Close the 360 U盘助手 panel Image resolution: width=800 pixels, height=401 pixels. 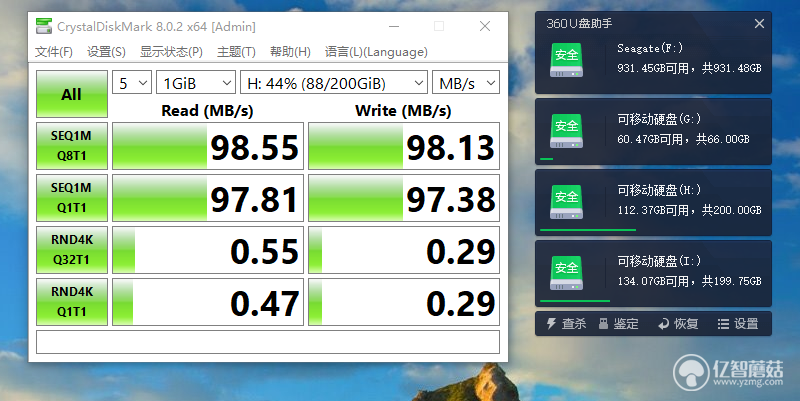(x=759, y=23)
